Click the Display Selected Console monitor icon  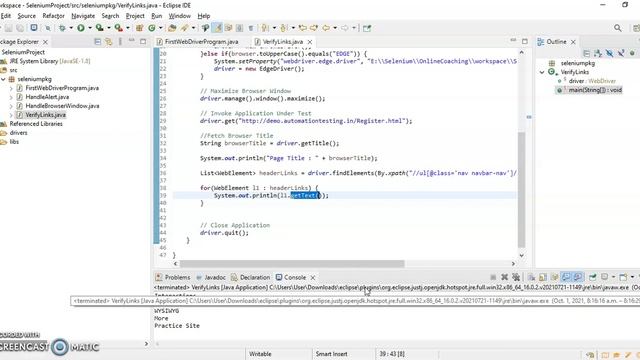pyautogui.click(x=604, y=277)
